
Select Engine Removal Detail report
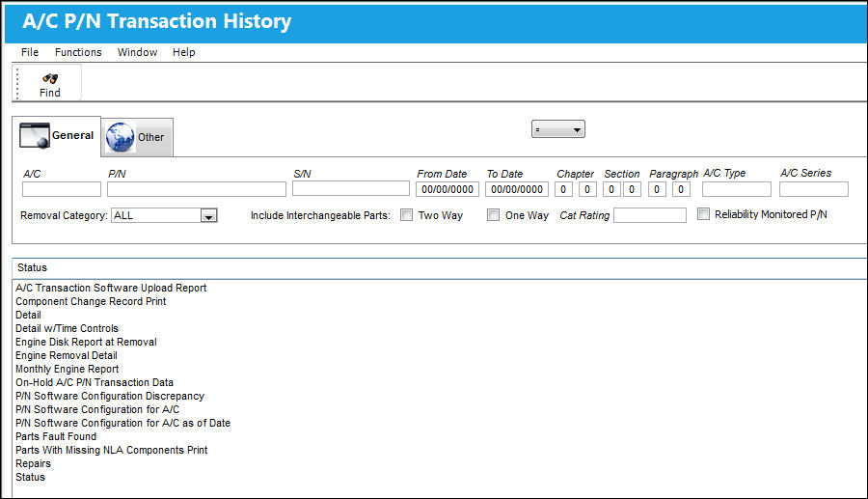pos(67,355)
